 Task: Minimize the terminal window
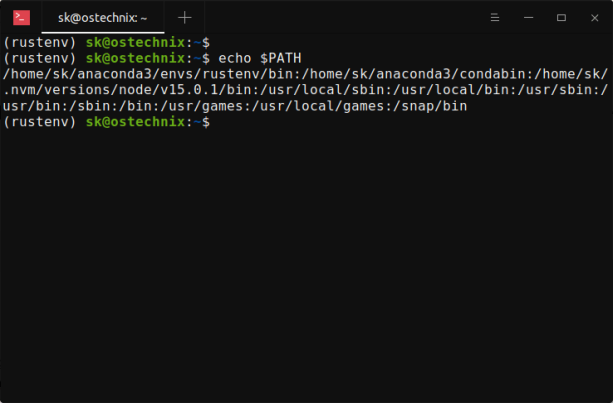pos(530,17)
